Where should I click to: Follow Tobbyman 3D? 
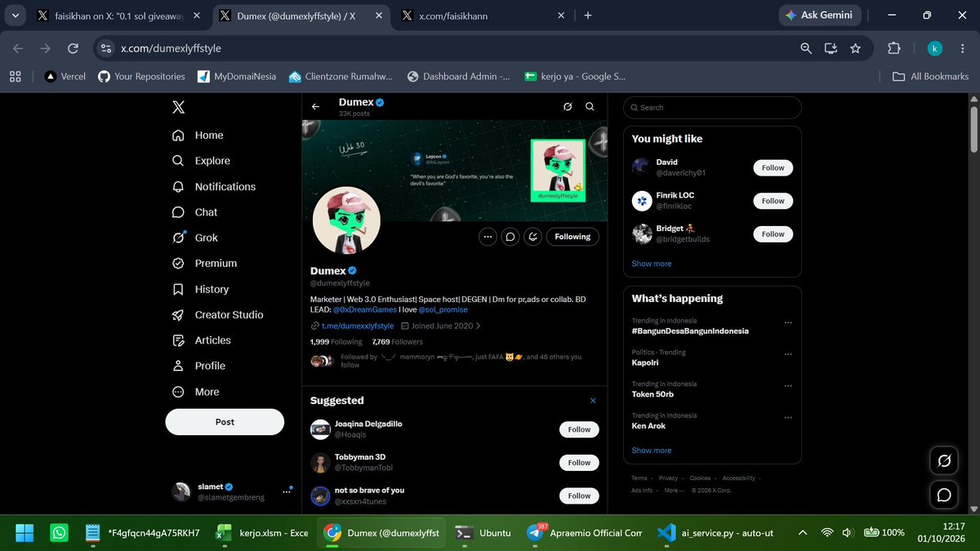pos(579,463)
